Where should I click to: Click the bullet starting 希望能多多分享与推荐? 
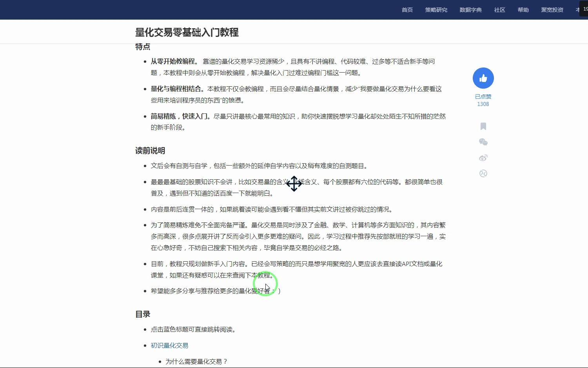click(216, 291)
